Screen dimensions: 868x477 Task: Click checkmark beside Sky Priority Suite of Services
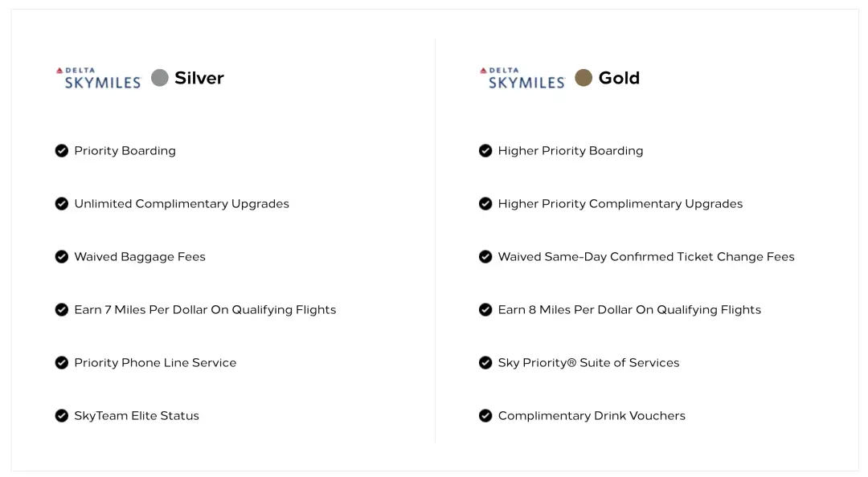485,363
